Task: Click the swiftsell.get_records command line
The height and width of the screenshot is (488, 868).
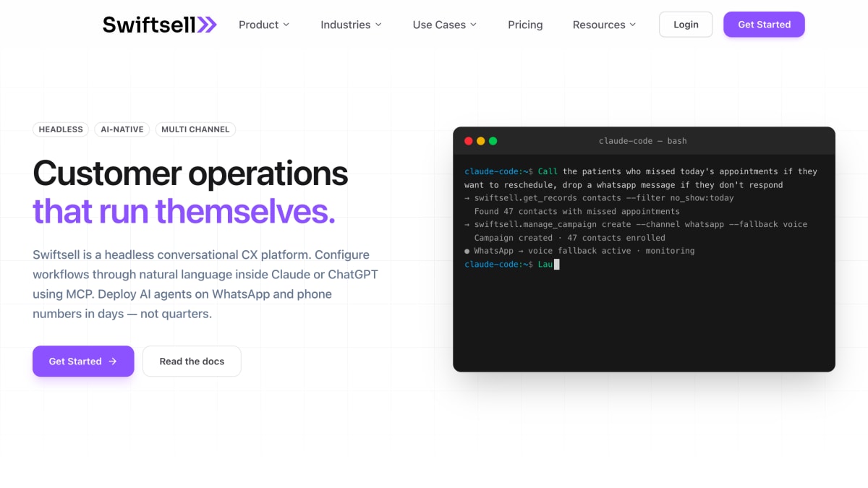Action: 599,198
